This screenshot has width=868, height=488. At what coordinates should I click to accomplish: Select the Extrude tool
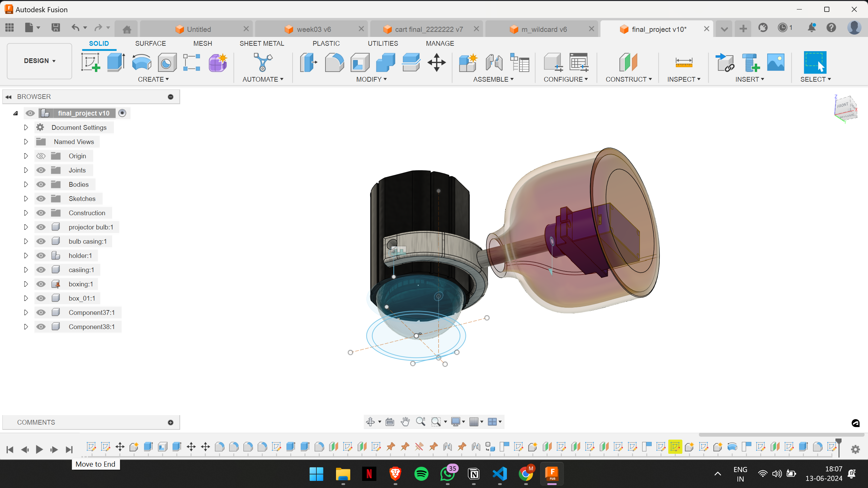[x=116, y=62]
